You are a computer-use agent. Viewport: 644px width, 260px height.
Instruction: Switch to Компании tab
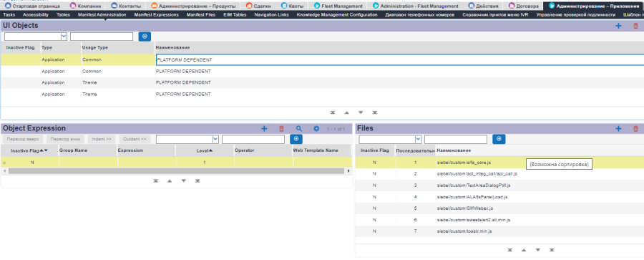point(85,6)
